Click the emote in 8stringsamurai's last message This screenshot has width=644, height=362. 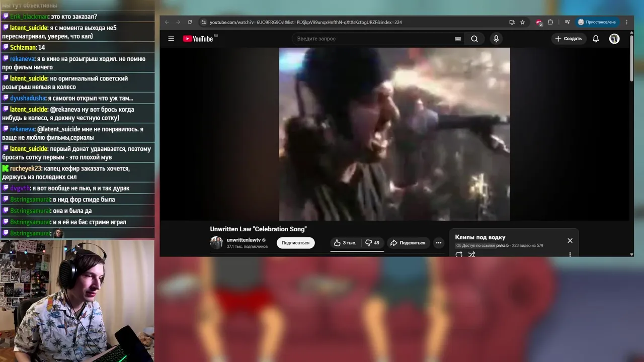tap(58, 233)
